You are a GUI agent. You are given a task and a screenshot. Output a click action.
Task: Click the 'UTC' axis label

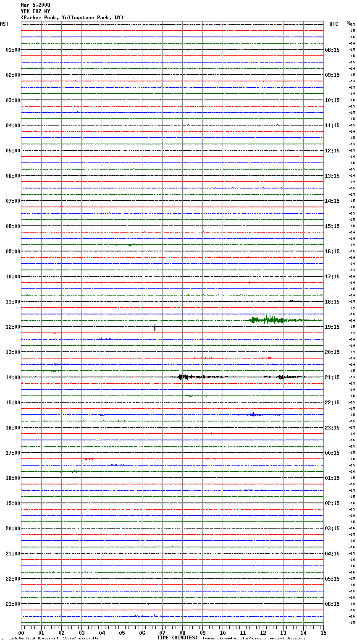334,24
